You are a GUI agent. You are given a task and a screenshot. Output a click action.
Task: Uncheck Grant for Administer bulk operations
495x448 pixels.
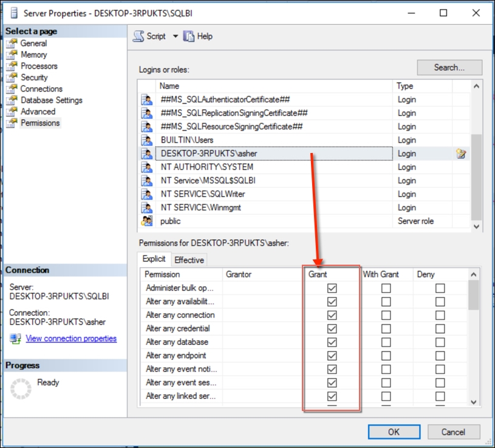tap(332, 288)
